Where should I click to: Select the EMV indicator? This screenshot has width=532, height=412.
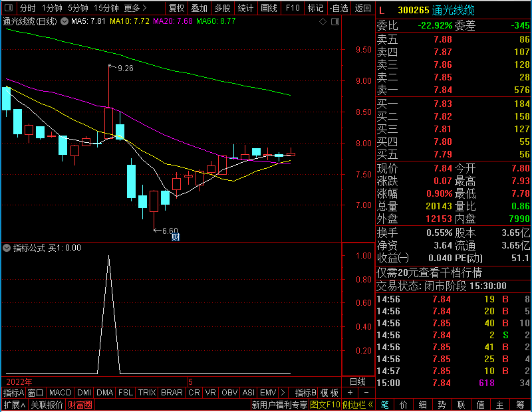tap(268, 393)
